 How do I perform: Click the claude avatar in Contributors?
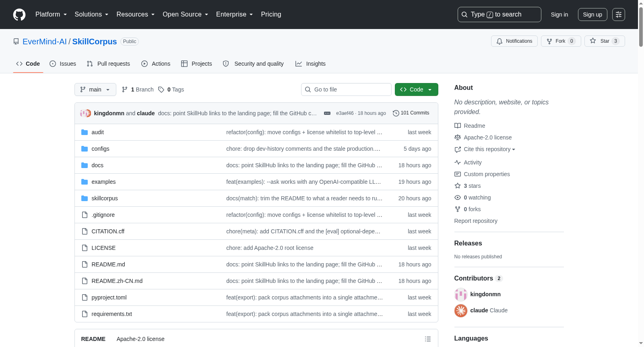click(461, 311)
